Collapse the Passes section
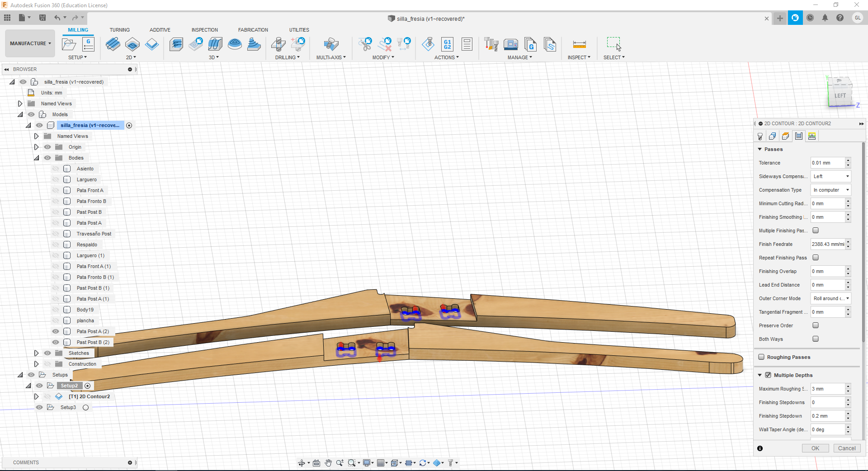Screen dimensions: 868x471 tap(760, 149)
